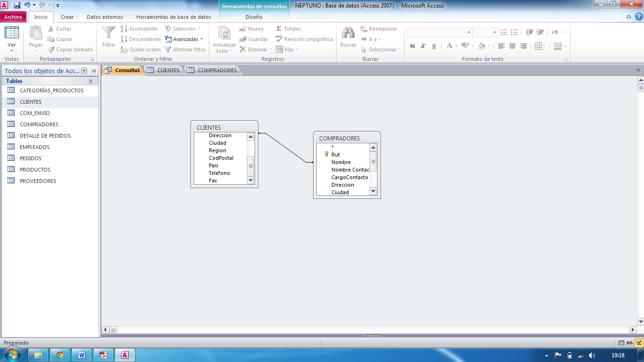This screenshot has height=362, width=644.
Task: Open Word from the Windows taskbar
Action: pyautogui.click(x=82, y=355)
